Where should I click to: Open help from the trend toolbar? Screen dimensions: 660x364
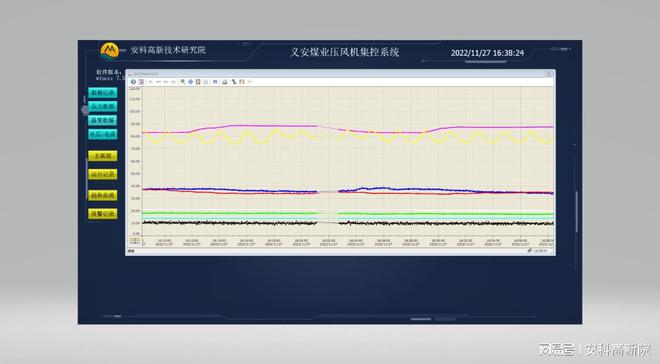pyautogui.click(x=133, y=82)
